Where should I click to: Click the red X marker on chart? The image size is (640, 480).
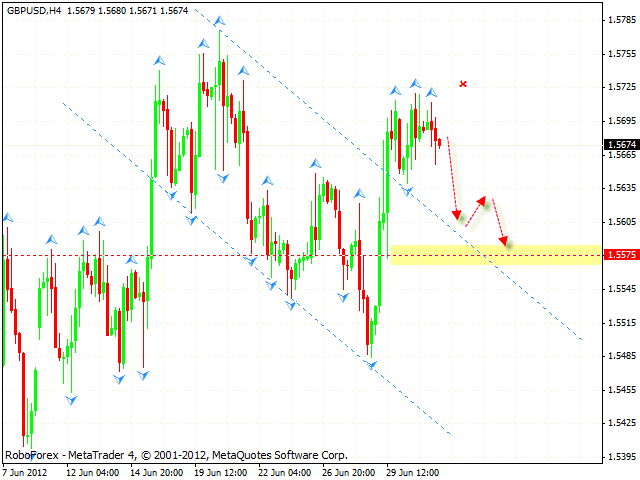[x=463, y=84]
